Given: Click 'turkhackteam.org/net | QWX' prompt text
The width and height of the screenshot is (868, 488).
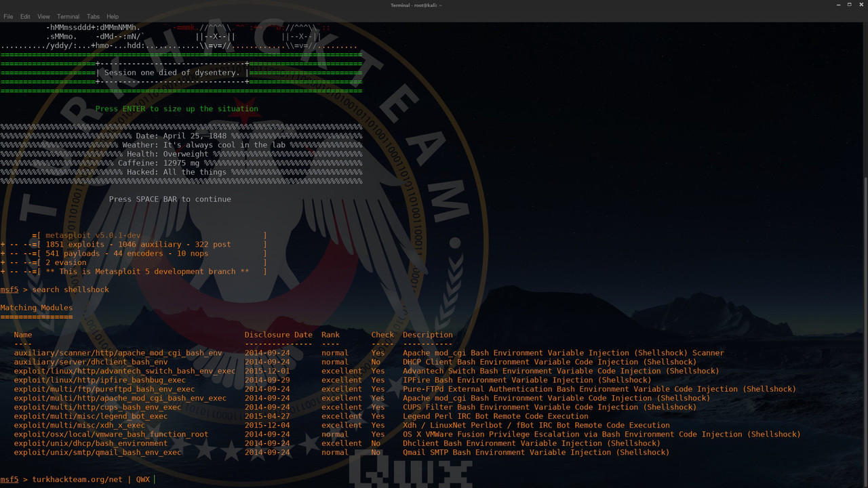Looking at the screenshot, I should coord(91,479).
